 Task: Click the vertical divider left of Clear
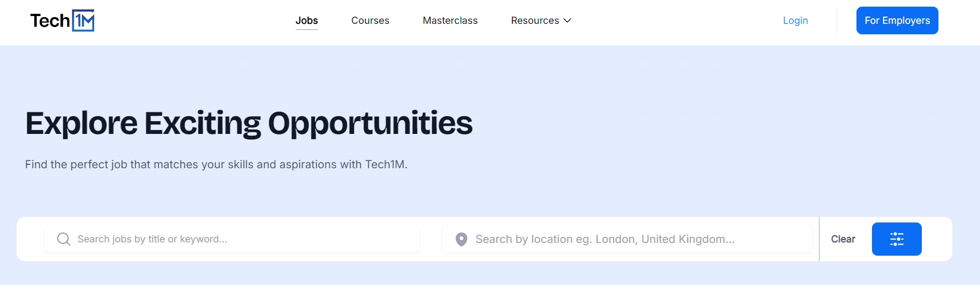[819, 239]
